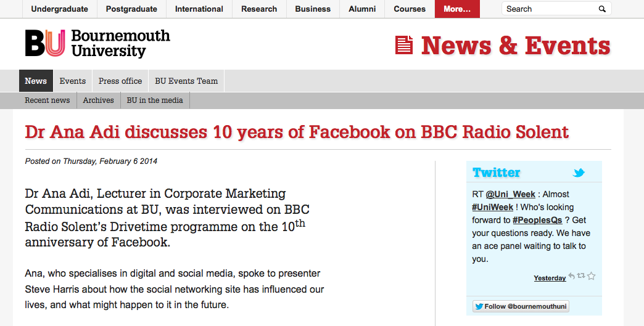Click the search magnifier icon

pyautogui.click(x=602, y=9)
